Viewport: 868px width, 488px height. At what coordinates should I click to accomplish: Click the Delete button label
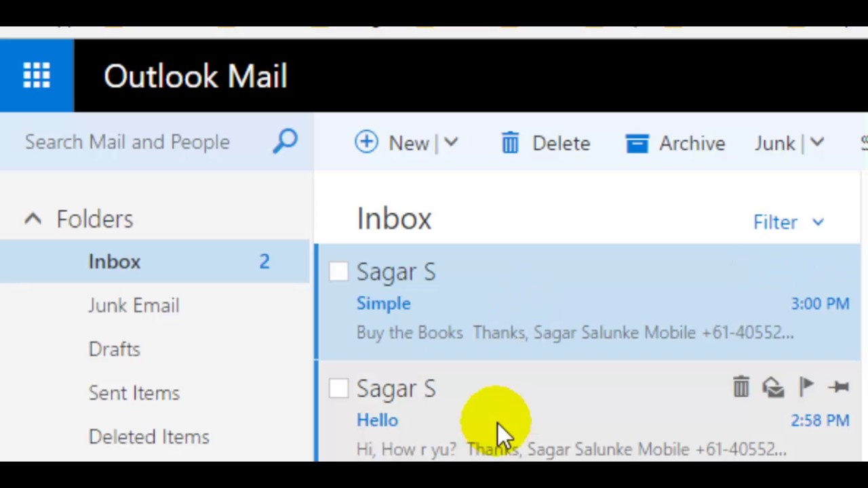[x=561, y=143]
